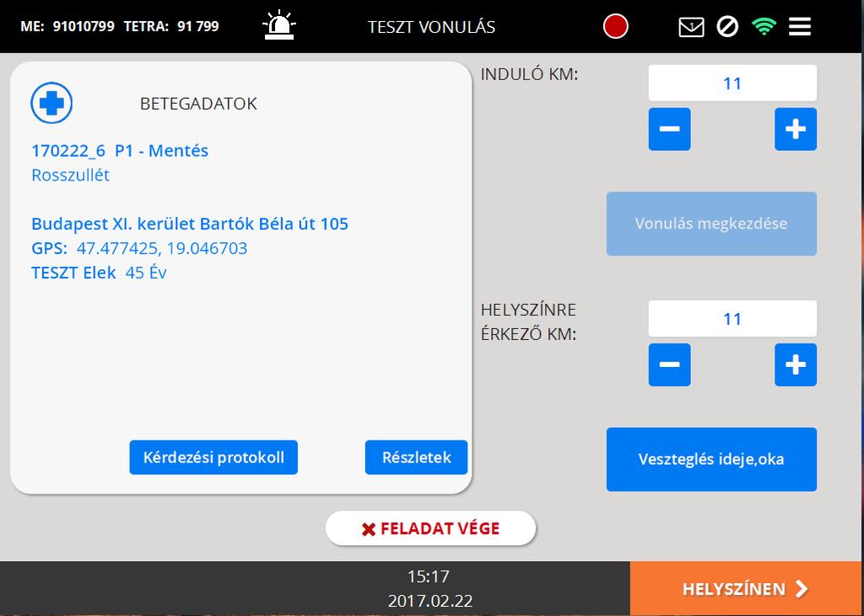This screenshot has width=864, height=616.
Task: Open the hamburger menu
Action: [800, 26]
